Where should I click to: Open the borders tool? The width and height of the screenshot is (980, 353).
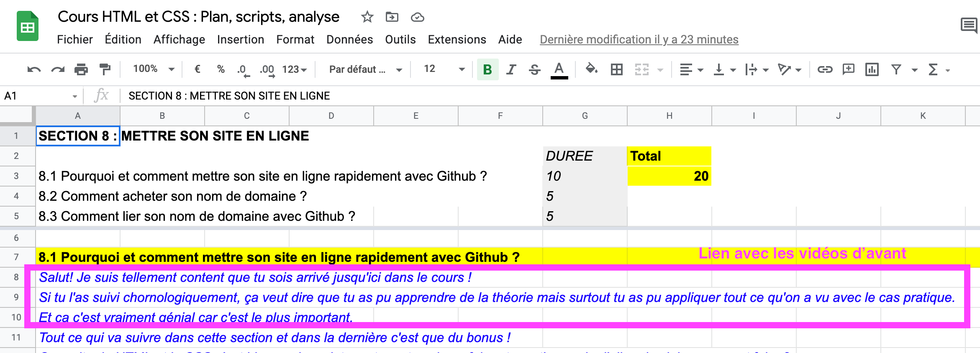[616, 69]
